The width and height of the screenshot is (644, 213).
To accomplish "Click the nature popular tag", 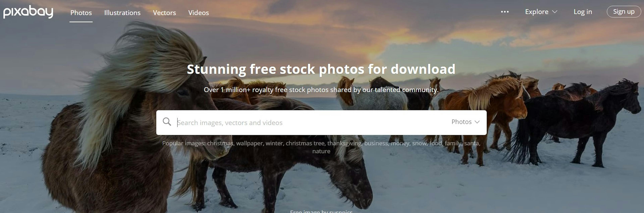I will [321, 151].
